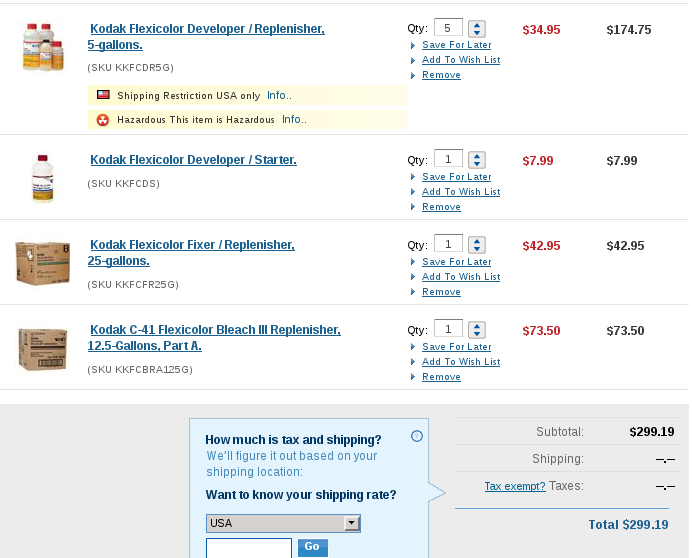692x558 pixels.
Task: Open Info link for hazardous item notice
Action: click(294, 119)
